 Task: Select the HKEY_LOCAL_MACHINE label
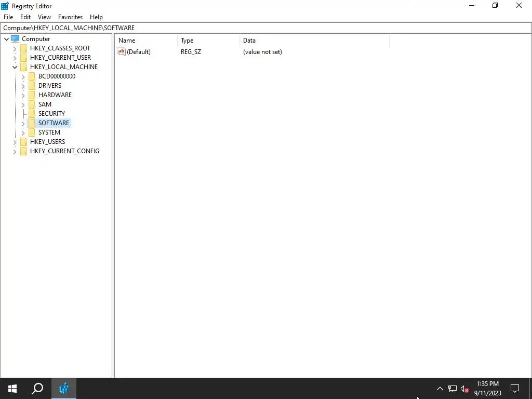tap(64, 67)
